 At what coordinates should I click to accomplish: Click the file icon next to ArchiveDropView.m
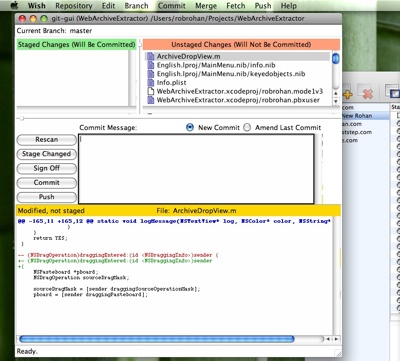[x=151, y=57]
